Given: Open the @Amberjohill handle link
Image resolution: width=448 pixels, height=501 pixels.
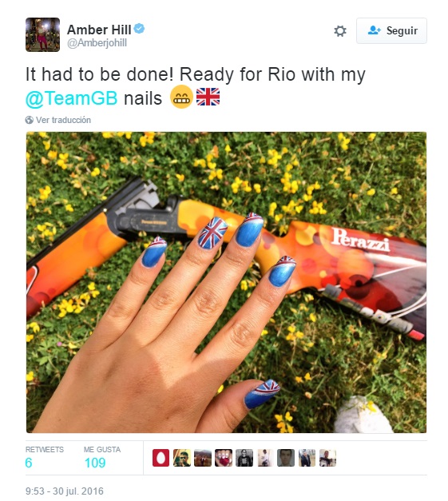Looking at the screenshot, I should pos(97,43).
